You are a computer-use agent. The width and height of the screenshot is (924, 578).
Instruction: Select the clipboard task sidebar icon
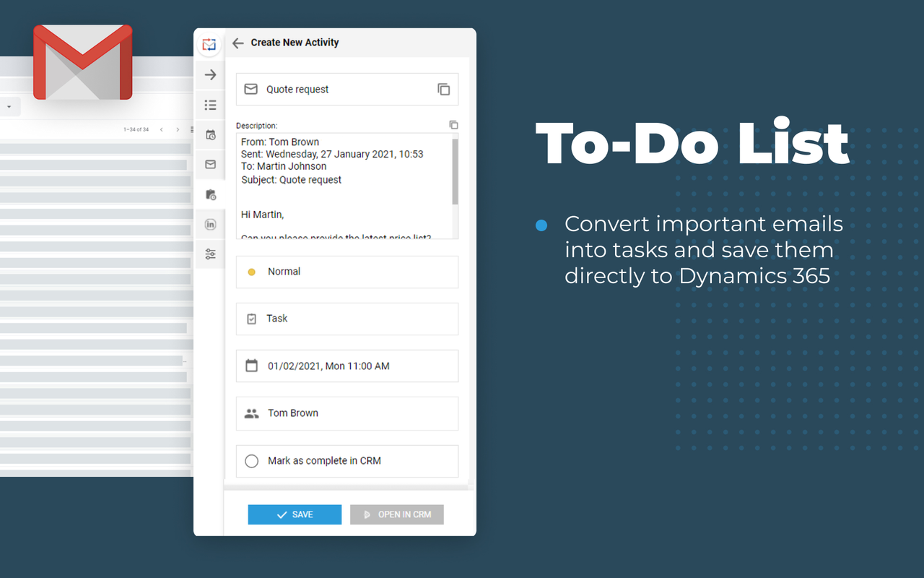coord(210,195)
